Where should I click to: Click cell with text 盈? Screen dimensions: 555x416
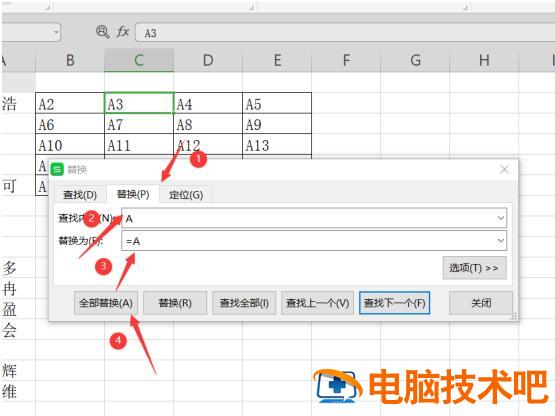pyautogui.click(x=19, y=309)
